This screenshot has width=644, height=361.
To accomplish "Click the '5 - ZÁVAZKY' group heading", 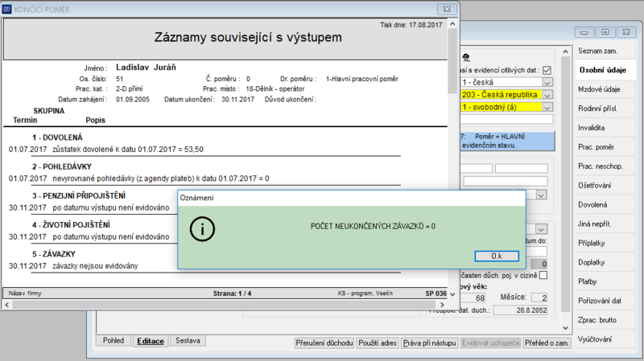I will coord(54,254).
